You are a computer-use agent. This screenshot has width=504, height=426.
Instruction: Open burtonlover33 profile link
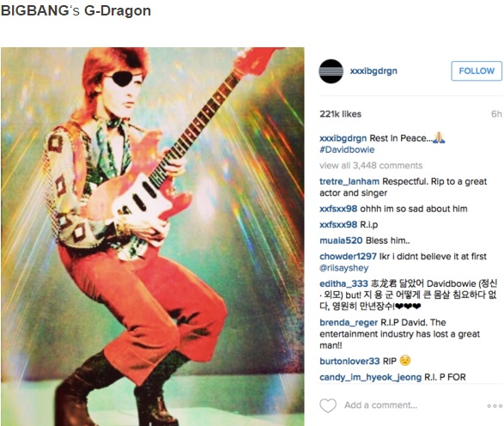point(349,361)
